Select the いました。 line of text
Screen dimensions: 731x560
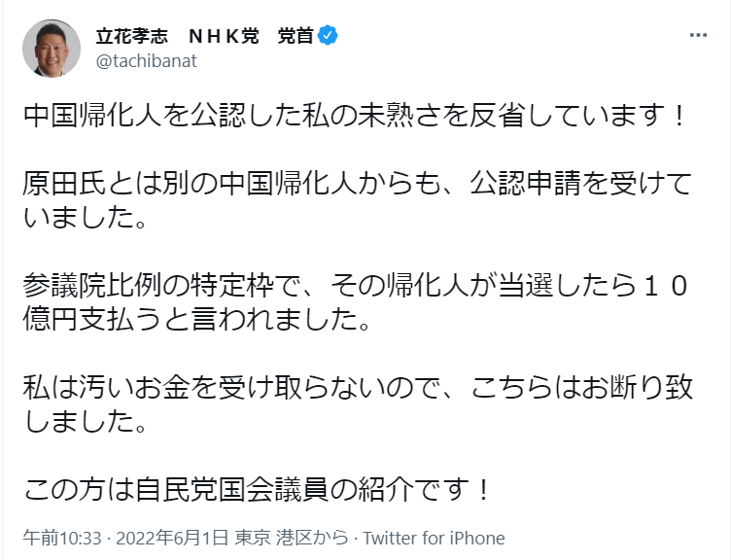(x=86, y=218)
